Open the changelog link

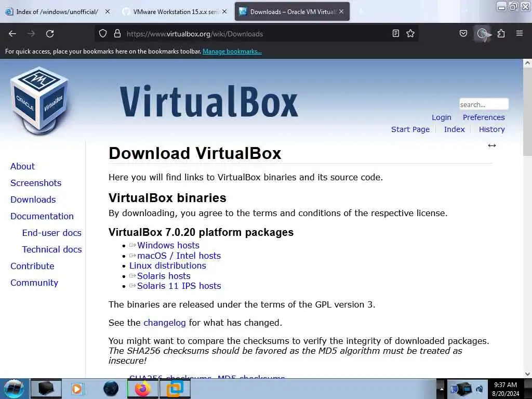pyautogui.click(x=165, y=323)
